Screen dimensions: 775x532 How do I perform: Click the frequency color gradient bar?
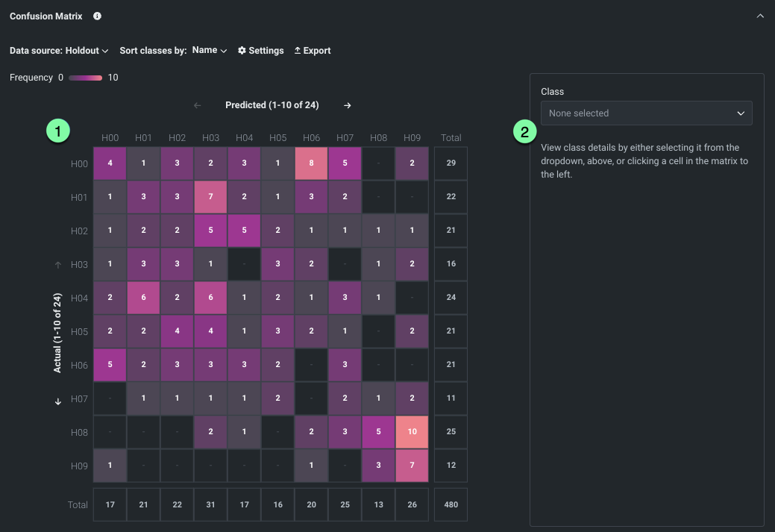pos(85,78)
